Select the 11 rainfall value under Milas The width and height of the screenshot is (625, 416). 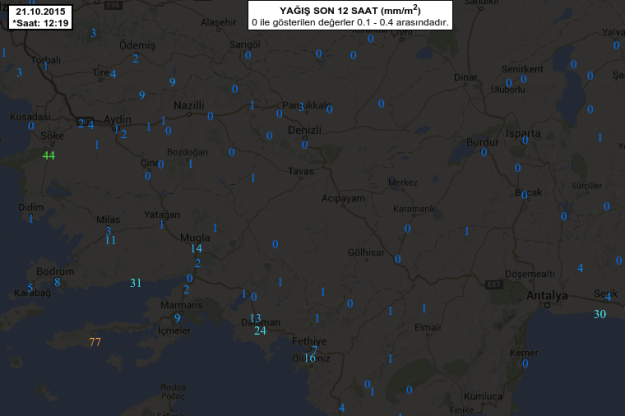click(x=111, y=240)
